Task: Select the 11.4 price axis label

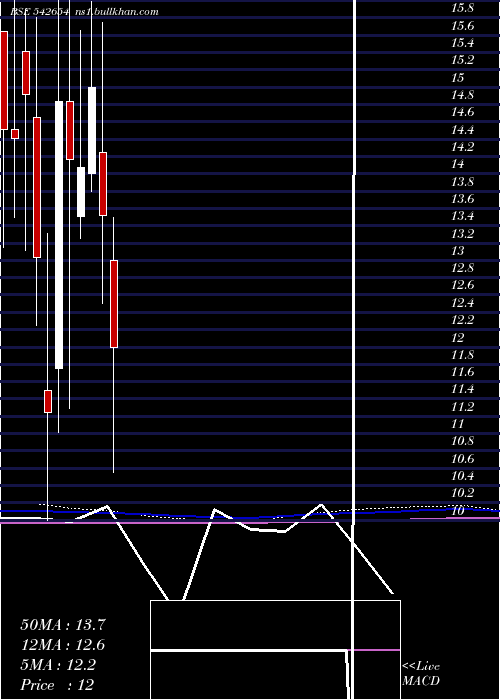Action: coord(462,389)
